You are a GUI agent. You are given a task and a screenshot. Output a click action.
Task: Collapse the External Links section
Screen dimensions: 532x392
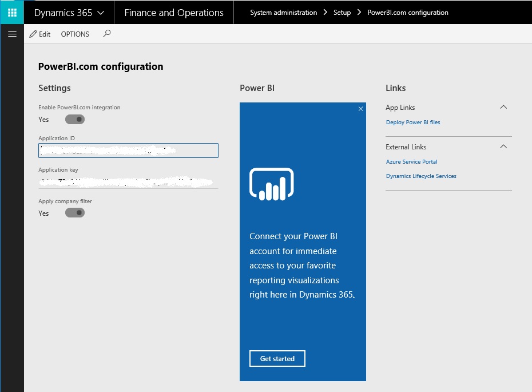(x=503, y=146)
